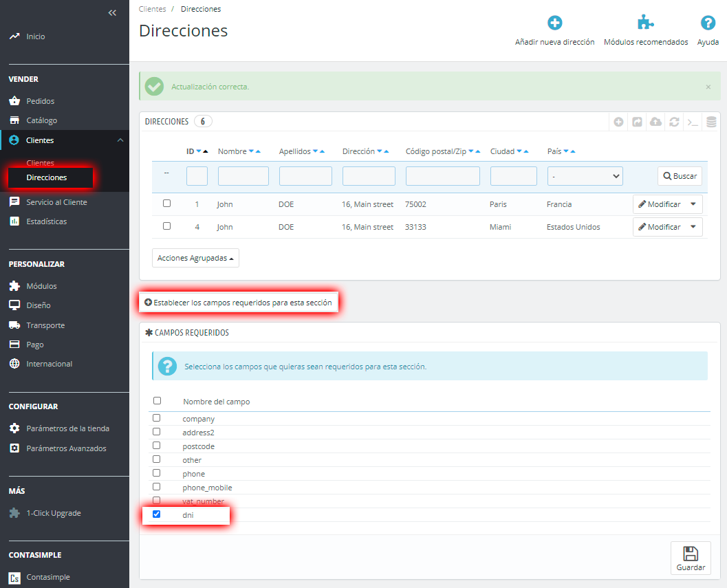This screenshot has width=727, height=588.
Task: Check the address2 field checkbox
Action: [x=157, y=432]
